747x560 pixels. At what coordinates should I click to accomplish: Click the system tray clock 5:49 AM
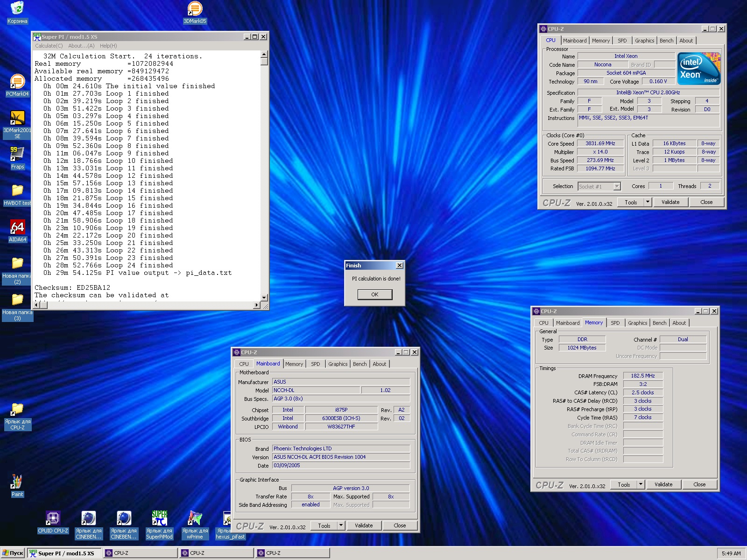click(731, 553)
